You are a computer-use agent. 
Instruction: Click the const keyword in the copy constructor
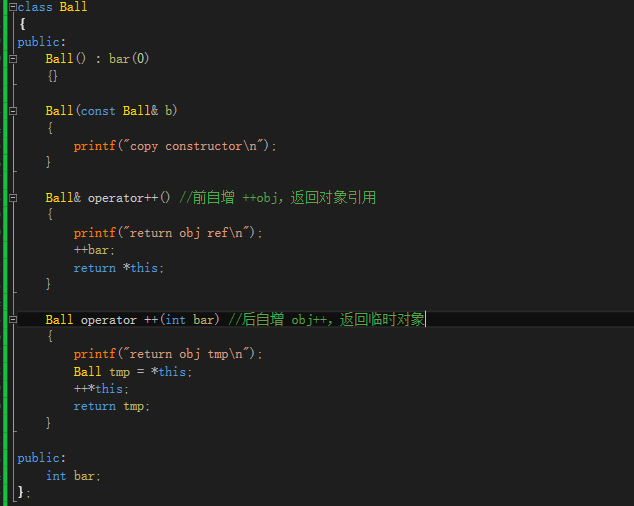pos(98,111)
